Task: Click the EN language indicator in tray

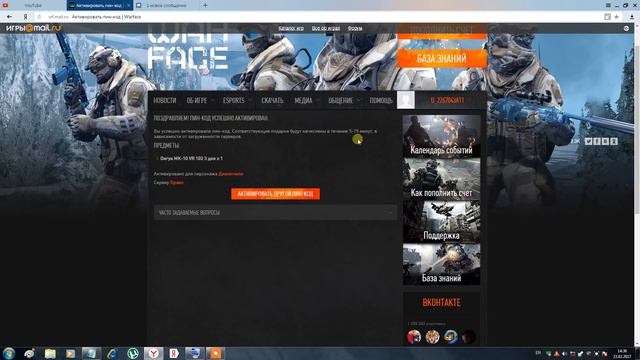Action: coord(538,353)
